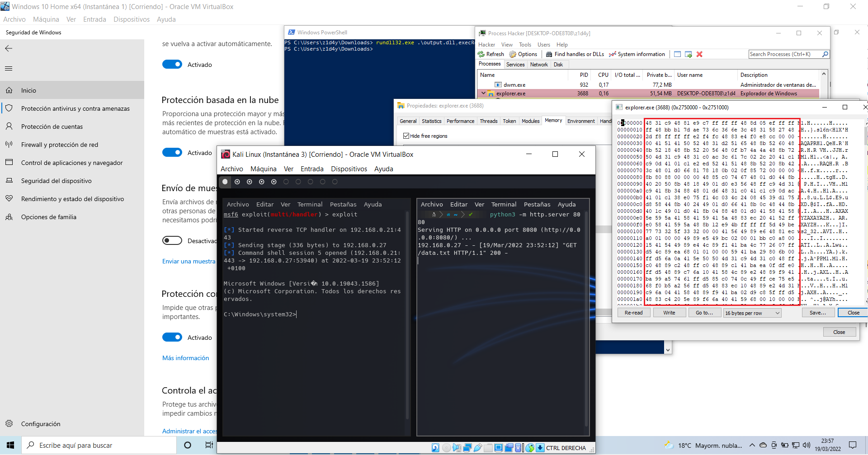Image resolution: width=868 pixels, height=455 pixels.
Task: Click the Write button in hex viewer
Action: tap(669, 313)
